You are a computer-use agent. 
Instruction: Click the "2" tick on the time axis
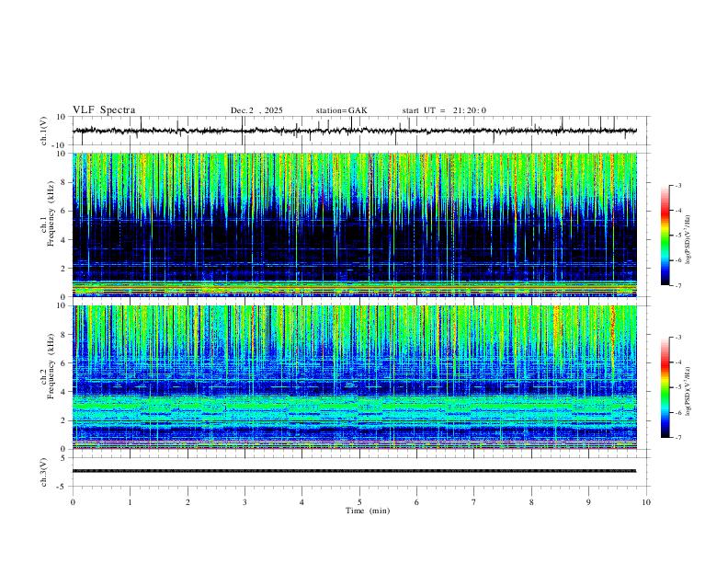click(x=188, y=502)
